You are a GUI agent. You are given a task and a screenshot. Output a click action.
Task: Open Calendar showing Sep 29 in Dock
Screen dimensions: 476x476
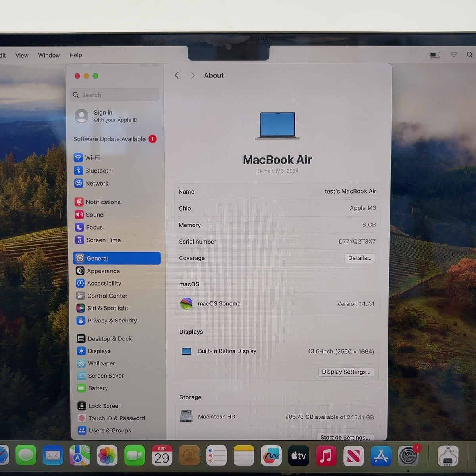pos(162,455)
